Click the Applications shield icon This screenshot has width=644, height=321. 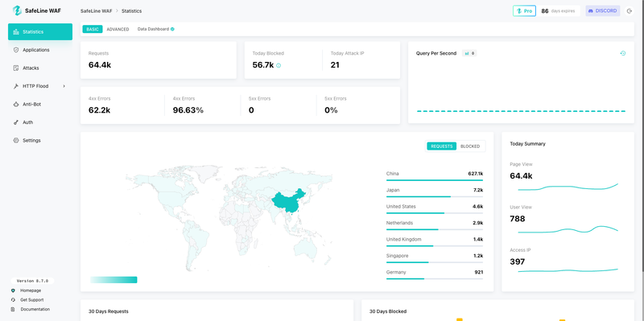[16, 50]
